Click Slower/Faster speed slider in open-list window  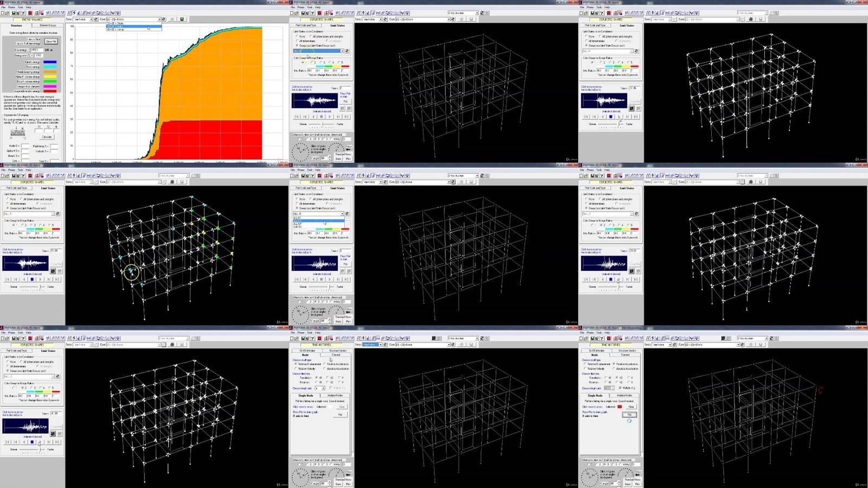pyautogui.click(x=321, y=287)
